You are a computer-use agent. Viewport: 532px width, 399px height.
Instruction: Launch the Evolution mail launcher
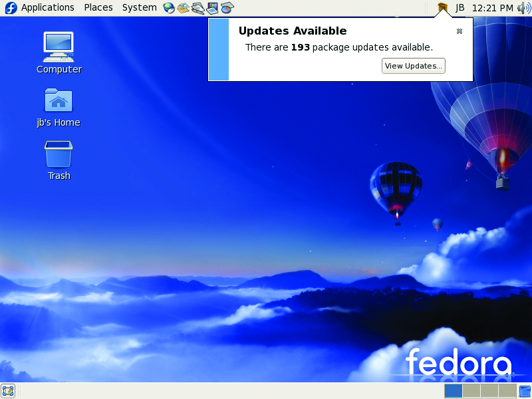coord(183,8)
